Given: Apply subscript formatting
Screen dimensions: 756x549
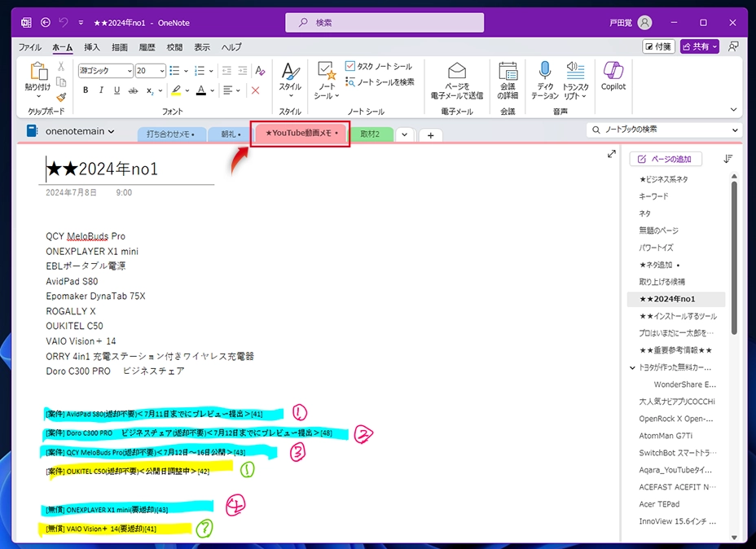Looking at the screenshot, I should pos(151,90).
